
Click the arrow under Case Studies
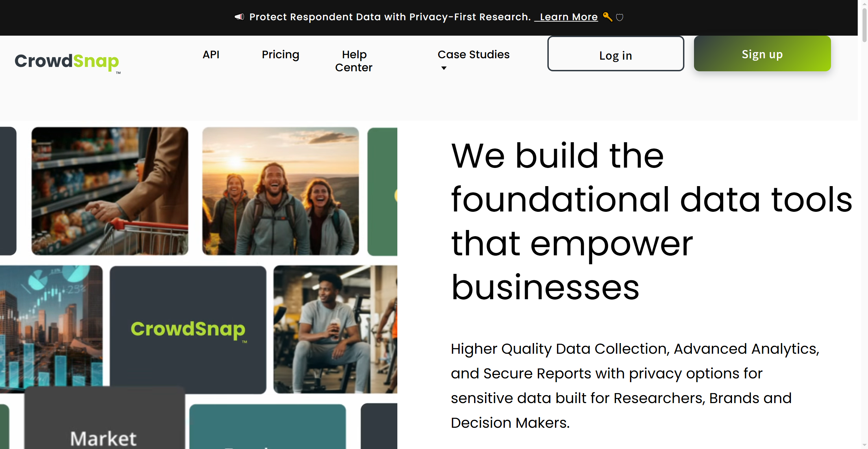(x=444, y=68)
